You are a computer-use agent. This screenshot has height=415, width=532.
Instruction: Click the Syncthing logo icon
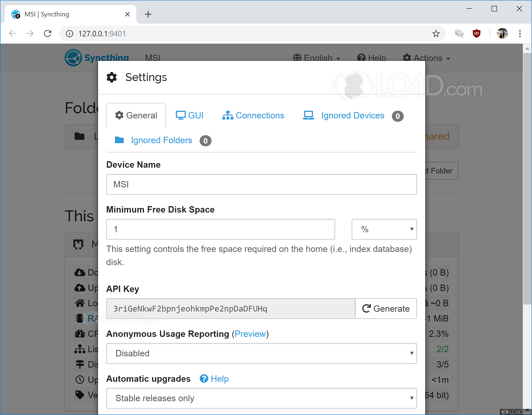pyautogui.click(x=74, y=58)
